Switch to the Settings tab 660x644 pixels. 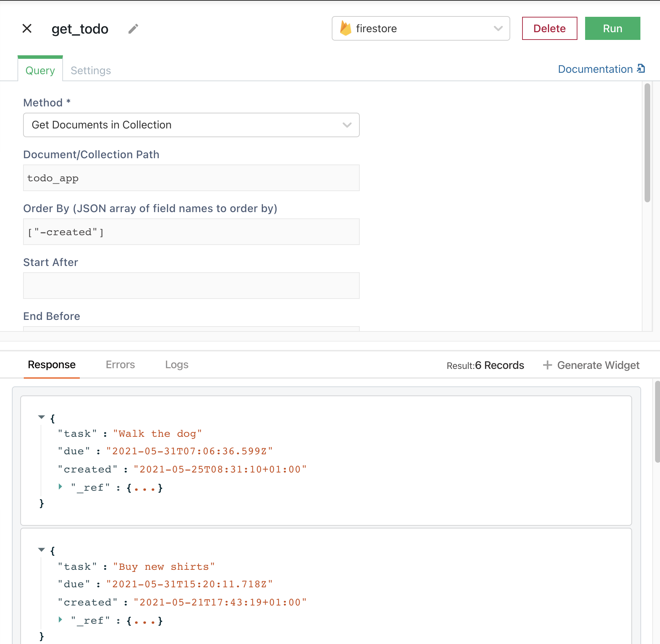90,70
